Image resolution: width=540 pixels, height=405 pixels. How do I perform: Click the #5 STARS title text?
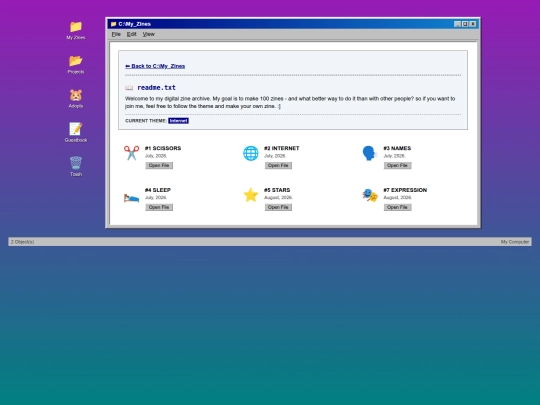pos(277,190)
